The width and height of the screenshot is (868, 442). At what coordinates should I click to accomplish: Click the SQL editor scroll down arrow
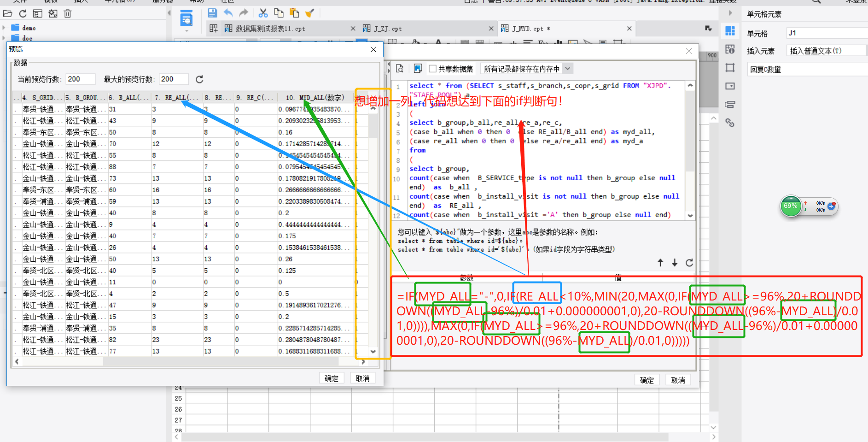690,215
